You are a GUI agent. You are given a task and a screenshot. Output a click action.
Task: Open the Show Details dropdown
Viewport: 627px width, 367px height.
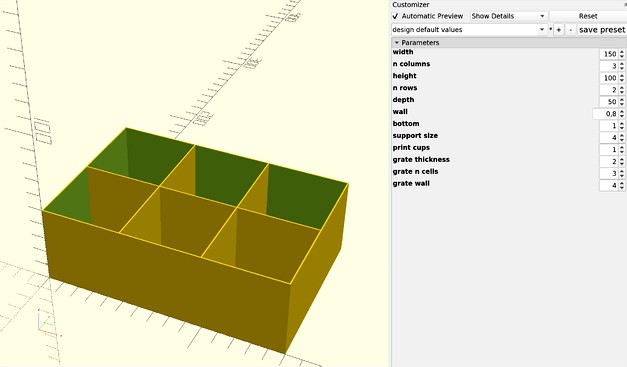pyautogui.click(x=508, y=16)
